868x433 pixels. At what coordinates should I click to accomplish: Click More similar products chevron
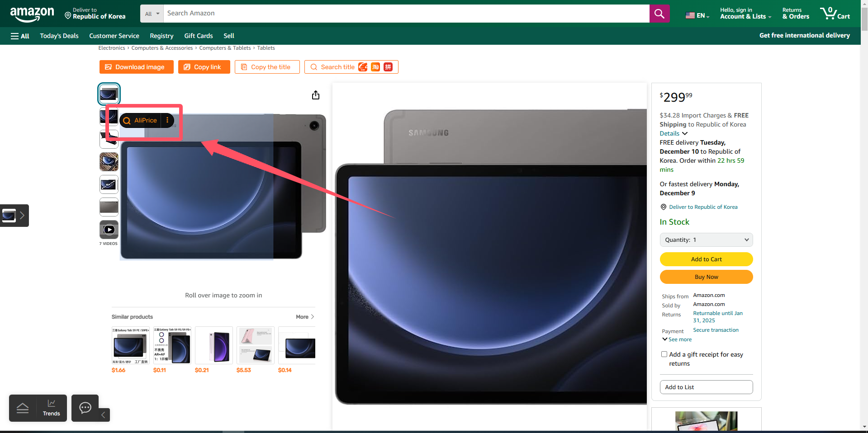[x=305, y=317]
